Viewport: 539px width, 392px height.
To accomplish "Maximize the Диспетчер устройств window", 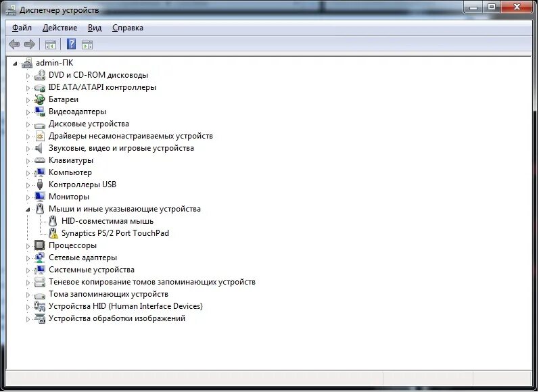I will (492, 7).
